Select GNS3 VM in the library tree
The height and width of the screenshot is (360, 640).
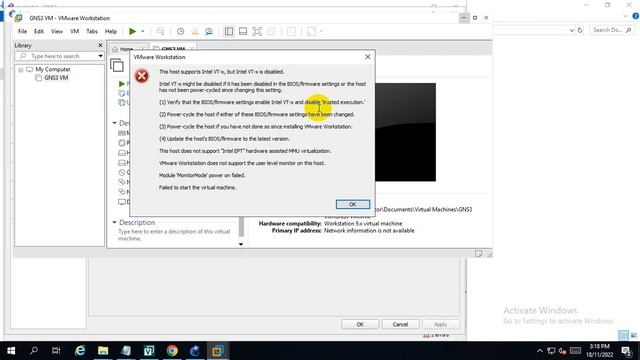pos(56,78)
